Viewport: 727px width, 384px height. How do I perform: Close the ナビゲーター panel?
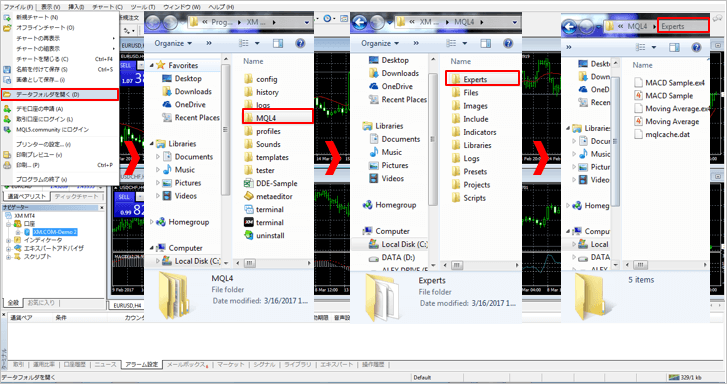tap(102, 208)
